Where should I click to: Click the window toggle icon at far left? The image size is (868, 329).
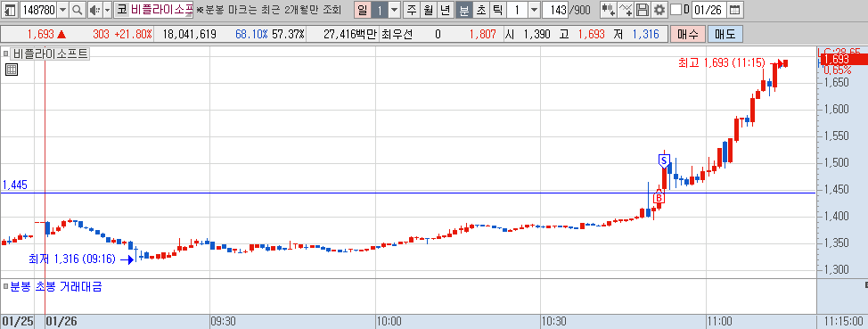pyautogui.click(x=10, y=10)
